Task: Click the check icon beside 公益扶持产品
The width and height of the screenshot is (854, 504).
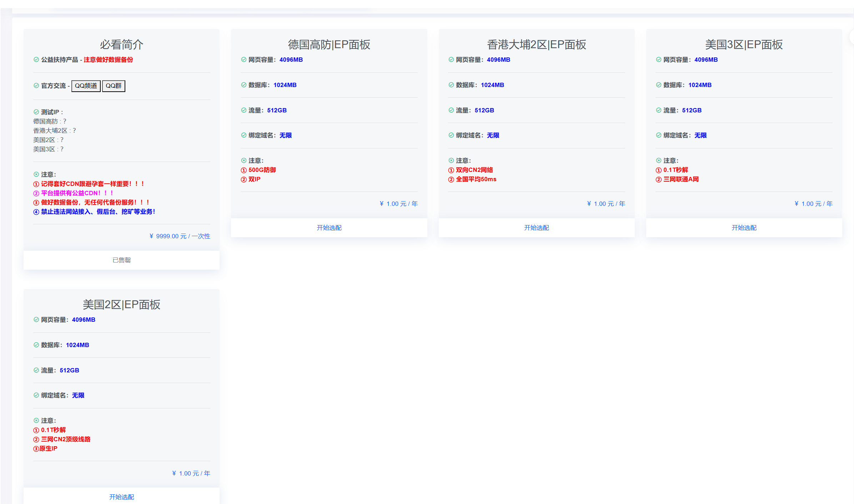Action: tap(36, 60)
